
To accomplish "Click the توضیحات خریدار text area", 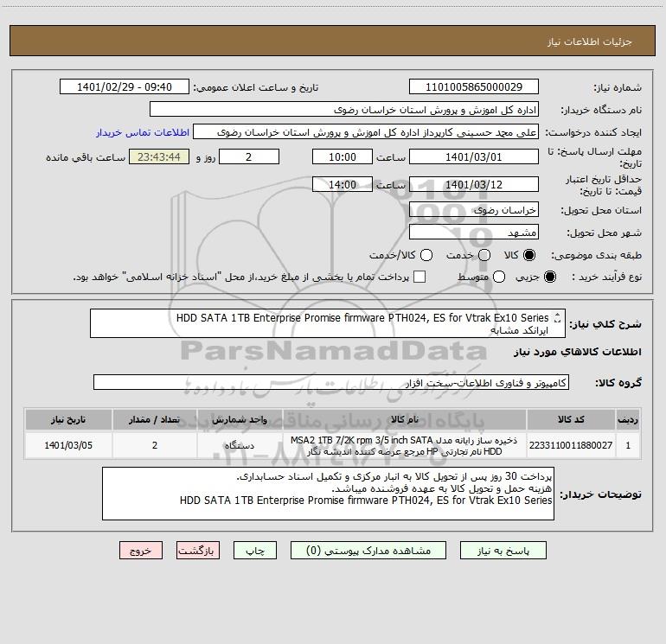I will (x=328, y=494).
